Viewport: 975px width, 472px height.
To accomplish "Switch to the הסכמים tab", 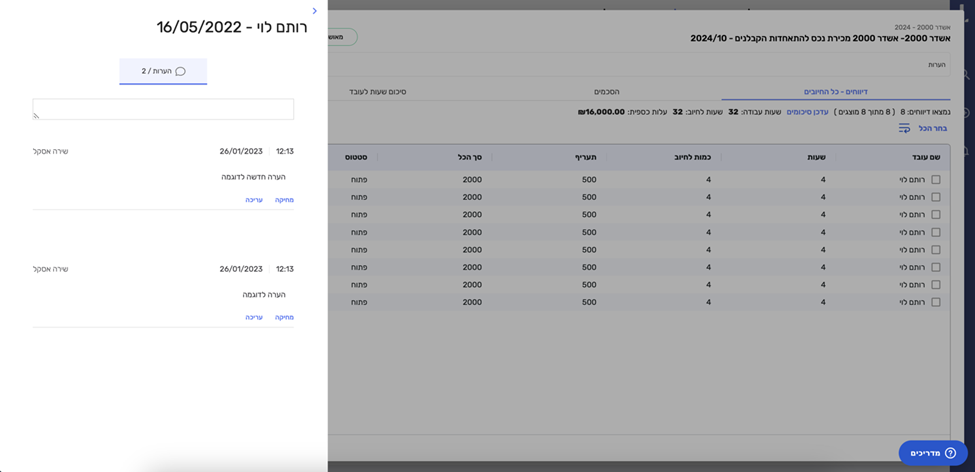I will (606, 91).
